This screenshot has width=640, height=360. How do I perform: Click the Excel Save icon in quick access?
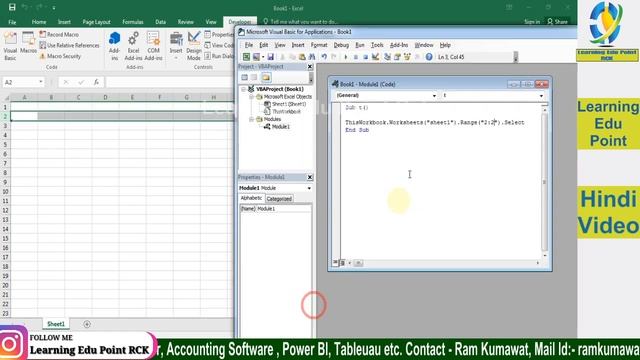tap(12, 7)
